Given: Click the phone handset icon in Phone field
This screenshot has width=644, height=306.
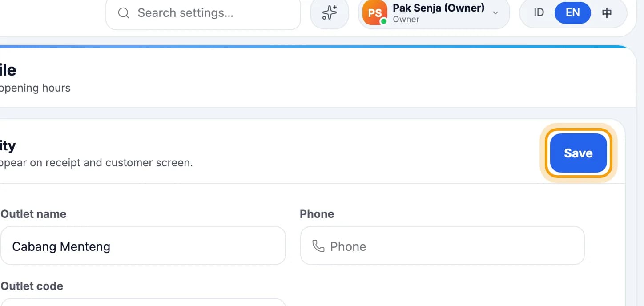Looking at the screenshot, I should click(318, 246).
